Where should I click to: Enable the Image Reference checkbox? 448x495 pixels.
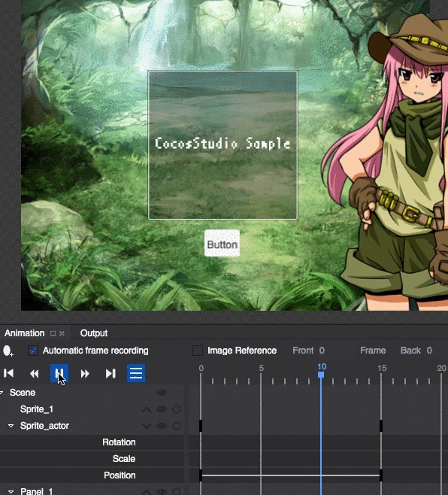(x=198, y=351)
